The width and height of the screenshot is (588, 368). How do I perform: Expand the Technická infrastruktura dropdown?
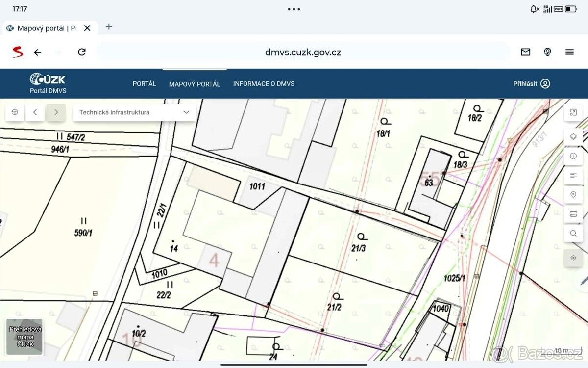click(x=134, y=112)
